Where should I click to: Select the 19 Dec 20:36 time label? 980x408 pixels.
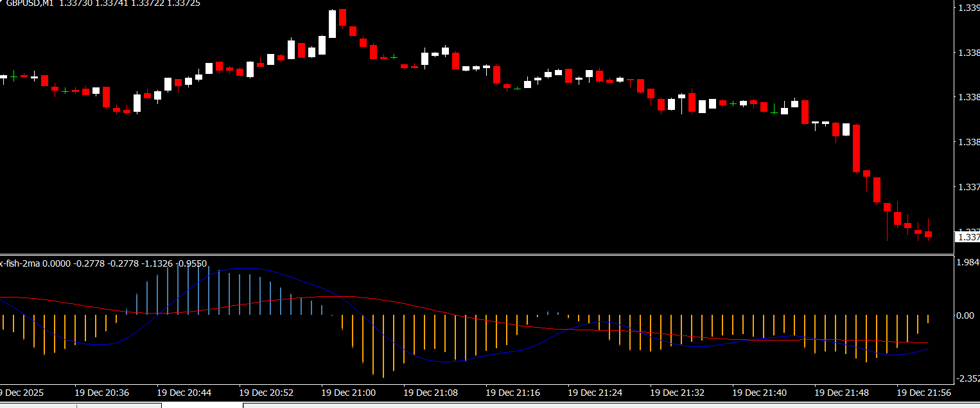point(101,392)
